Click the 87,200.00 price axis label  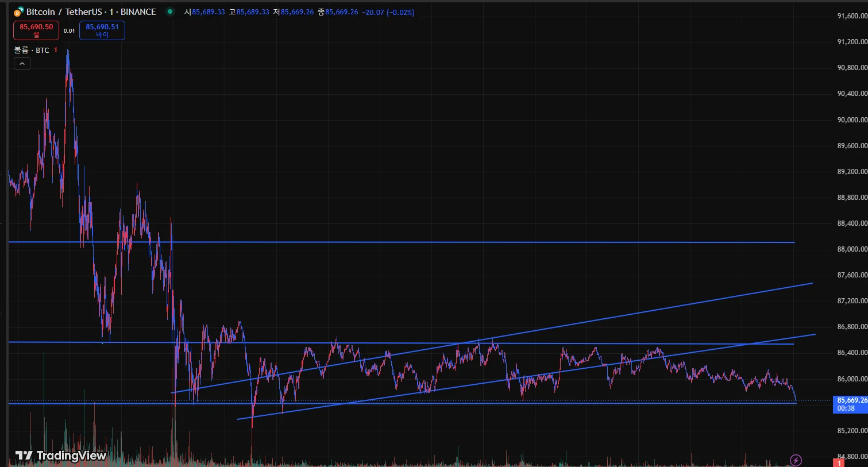point(852,301)
